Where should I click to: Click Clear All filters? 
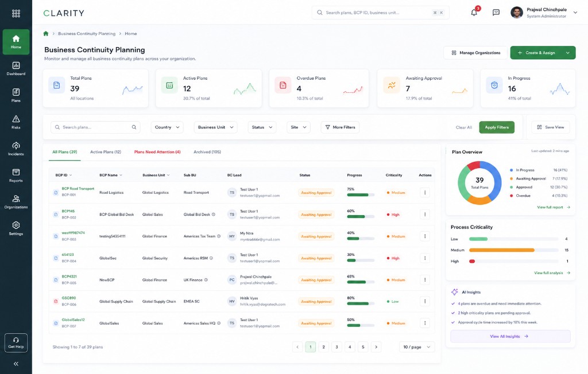[463, 127]
